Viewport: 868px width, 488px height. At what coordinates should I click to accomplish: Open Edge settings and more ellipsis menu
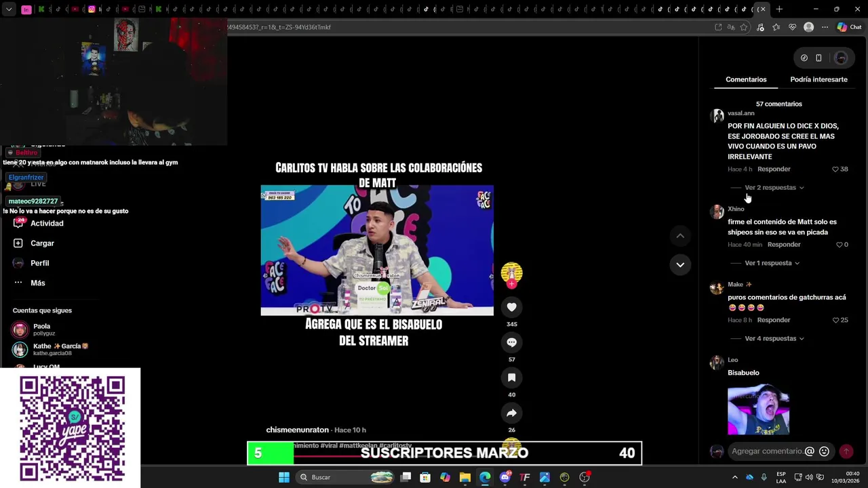click(825, 27)
